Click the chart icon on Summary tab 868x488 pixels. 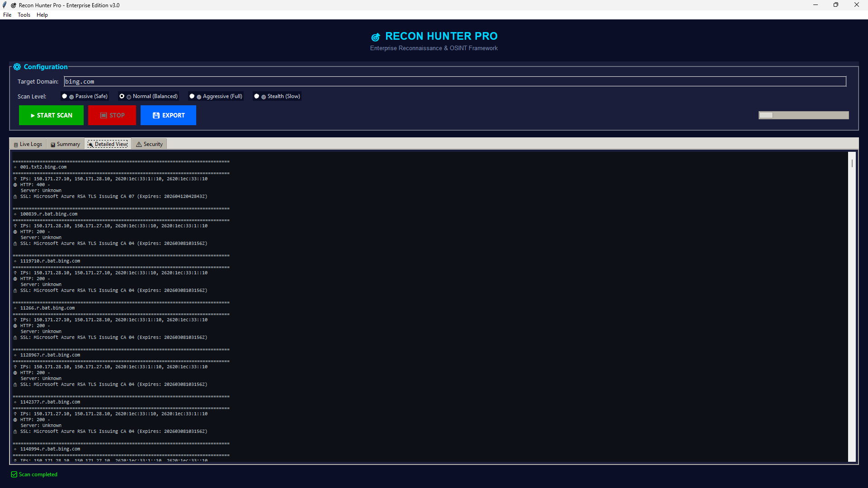pos(53,145)
